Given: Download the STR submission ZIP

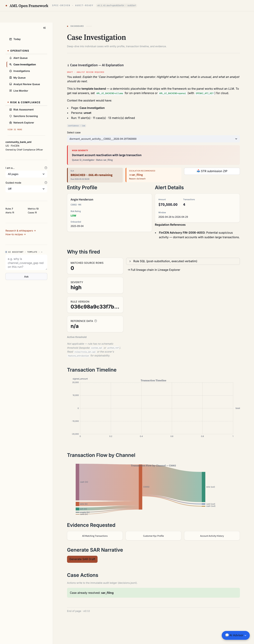Looking at the screenshot, I should [x=212, y=171].
